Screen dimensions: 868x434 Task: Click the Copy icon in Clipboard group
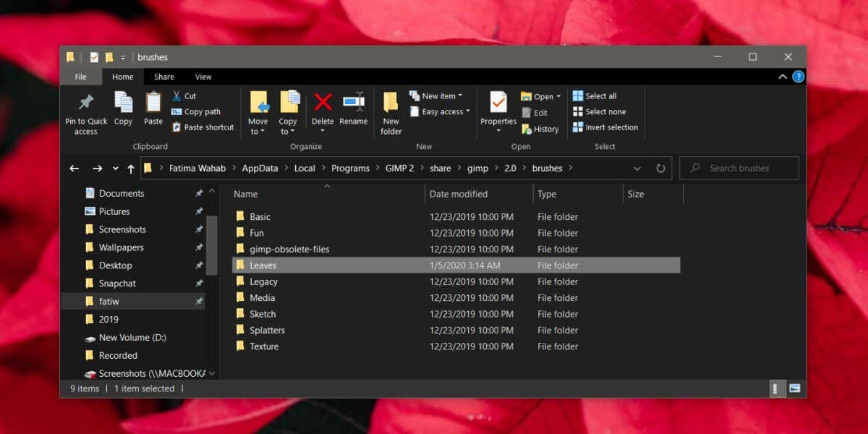click(x=123, y=102)
